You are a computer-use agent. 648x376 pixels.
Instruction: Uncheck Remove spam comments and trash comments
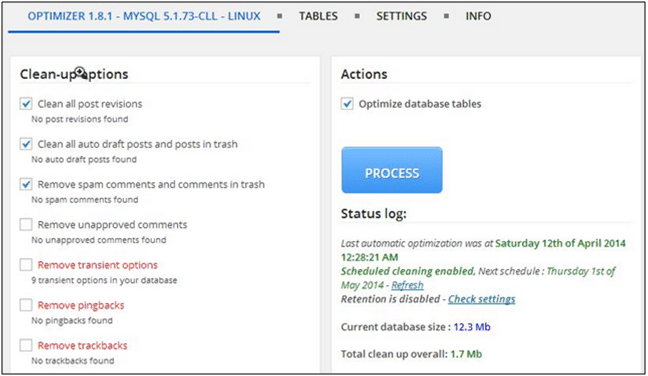point(26,184)
